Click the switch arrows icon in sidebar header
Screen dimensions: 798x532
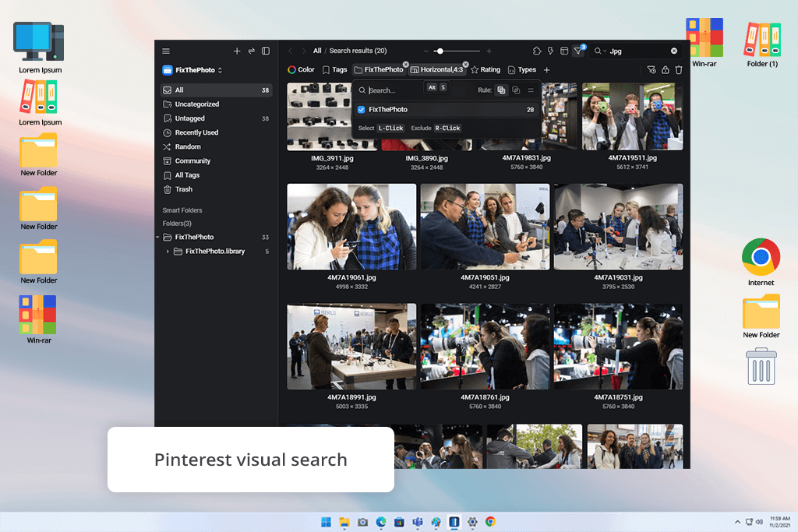pos(252,51)
